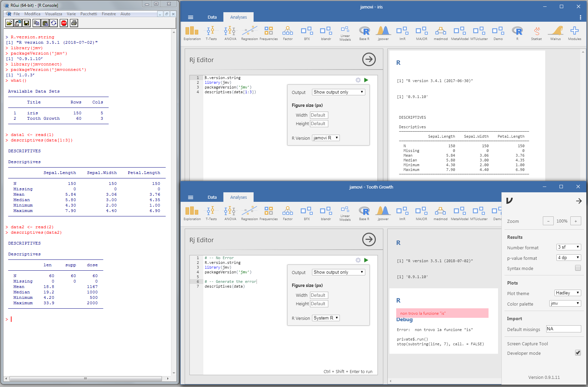Open Base R module in iris window
This screenshot has height=387, width=588.
click(x=364, y=33)
